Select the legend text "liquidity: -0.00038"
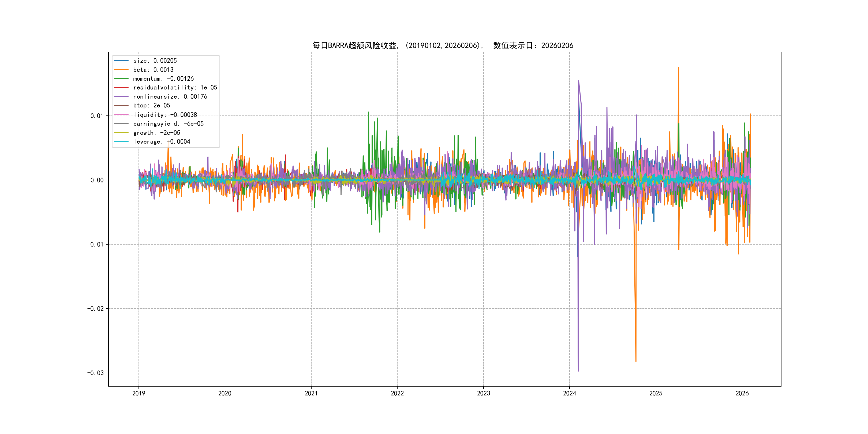Screen dimensions: 868x434 point(165,115)
